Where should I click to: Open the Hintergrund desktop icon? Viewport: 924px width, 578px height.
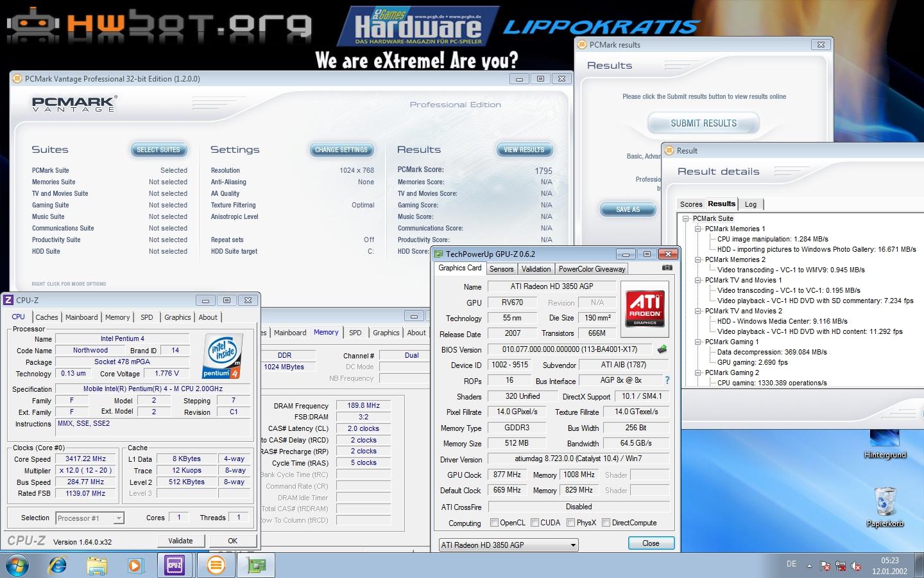(x=885, y=444)
